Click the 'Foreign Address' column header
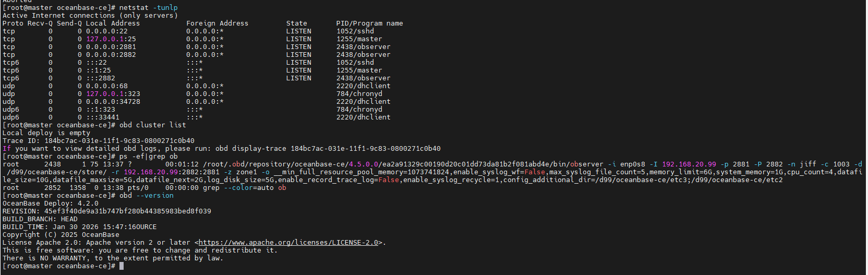Screen dimensions: 868x275 217,23
